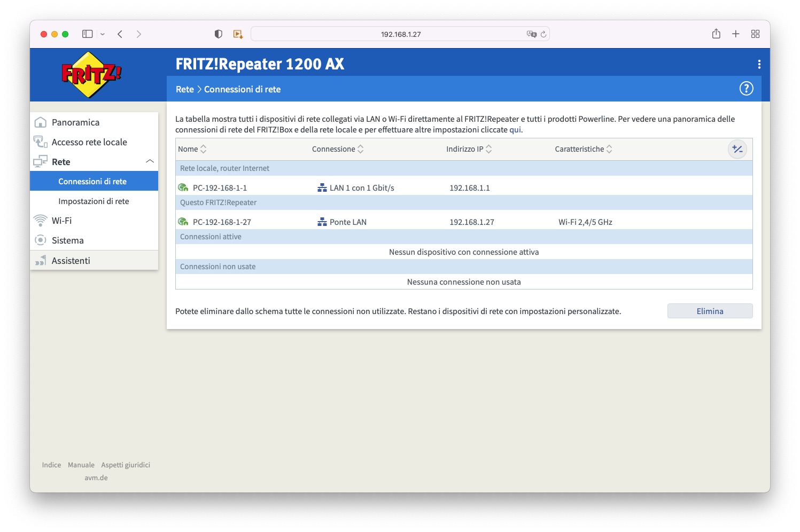Toggle the Safari sidebar button
Image resolution: width=800 pixels, height=532 pixels.
coord(87,34)
